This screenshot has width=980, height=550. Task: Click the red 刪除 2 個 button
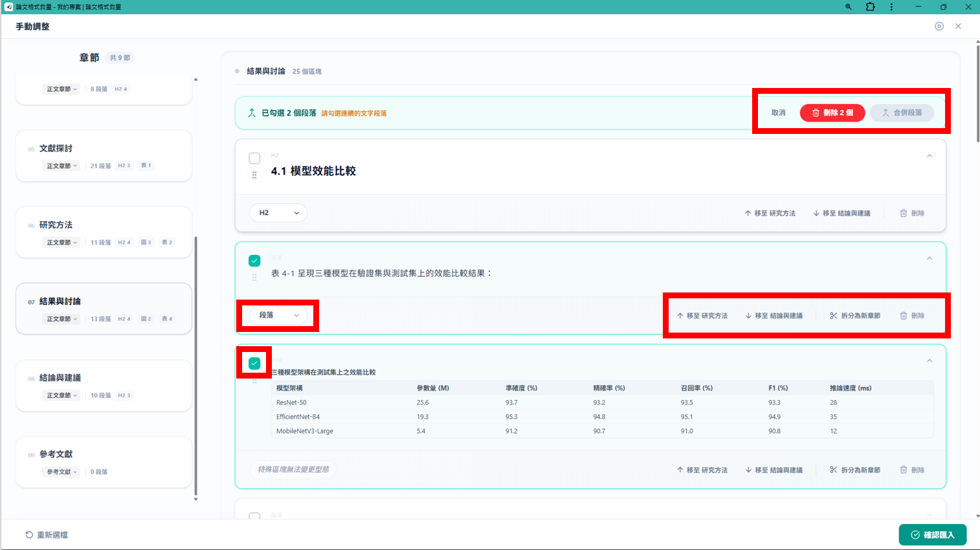click(832, 113)
